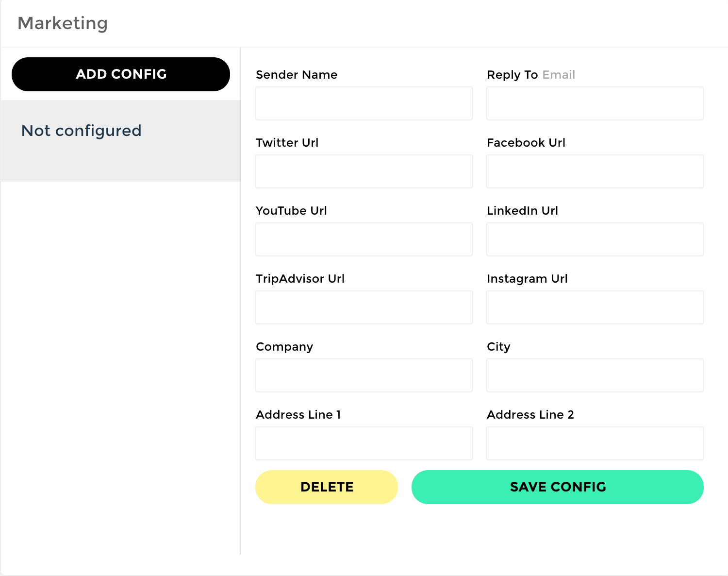This screenshot has height=576, width=728.
Task: Select the City text box
Action: (x=595, y=375)
